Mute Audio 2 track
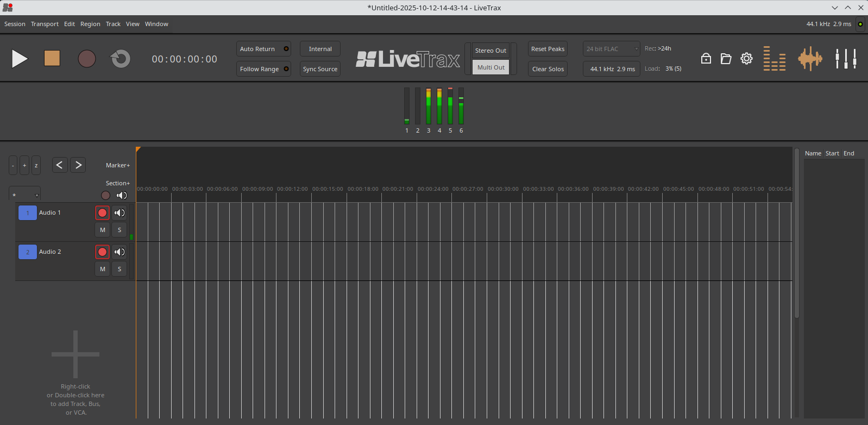The image size is (868, 425). pos(102,269)
